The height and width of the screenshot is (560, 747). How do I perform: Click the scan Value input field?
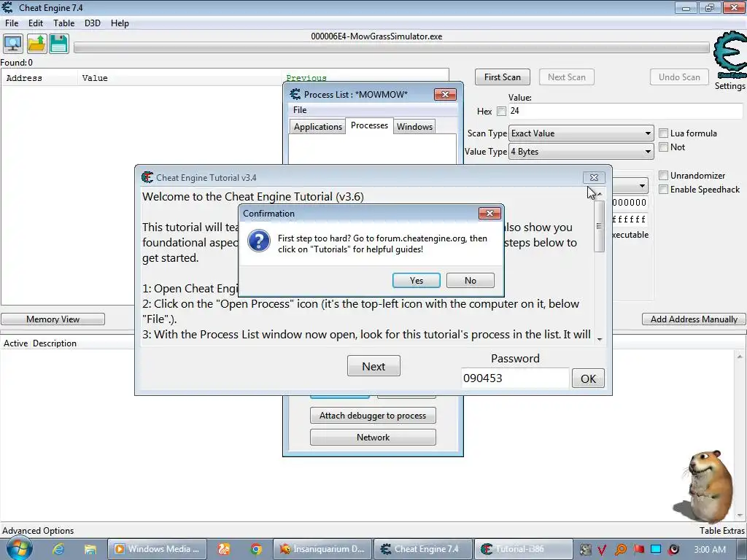click(625, 111)
